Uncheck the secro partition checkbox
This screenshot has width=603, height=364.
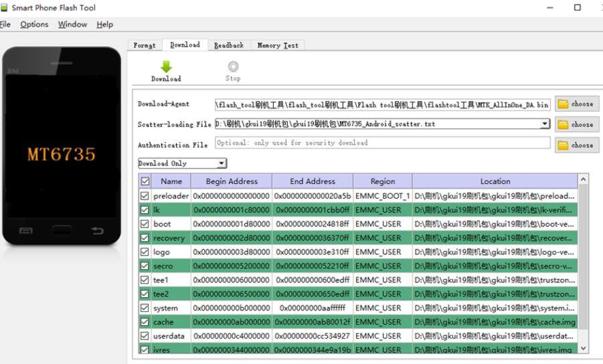coord(145,266)
